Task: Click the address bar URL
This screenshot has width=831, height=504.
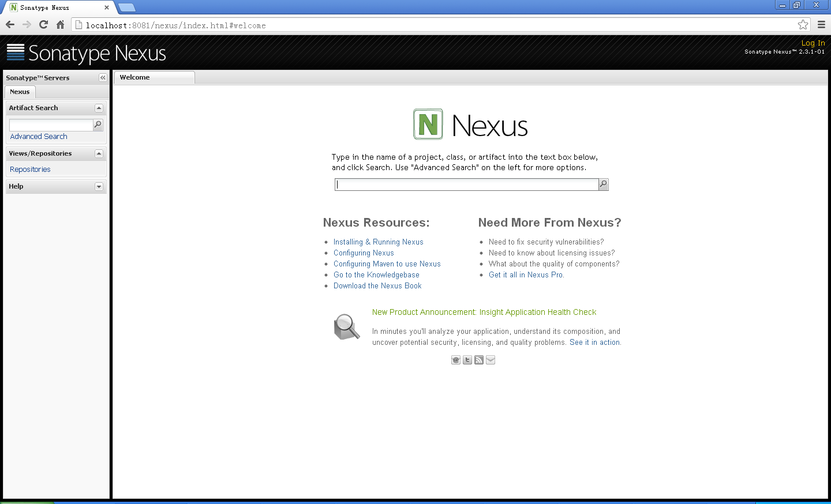Action: click(175, 25)
